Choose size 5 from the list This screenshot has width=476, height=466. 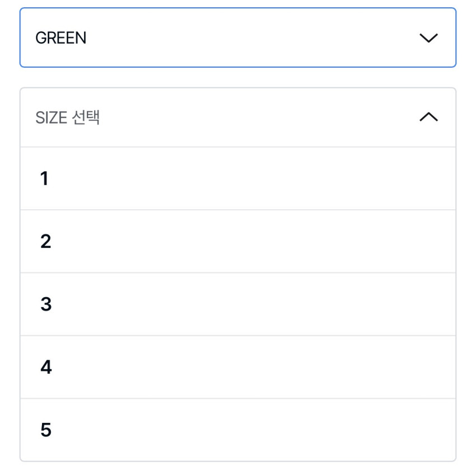tap(238, 430)
